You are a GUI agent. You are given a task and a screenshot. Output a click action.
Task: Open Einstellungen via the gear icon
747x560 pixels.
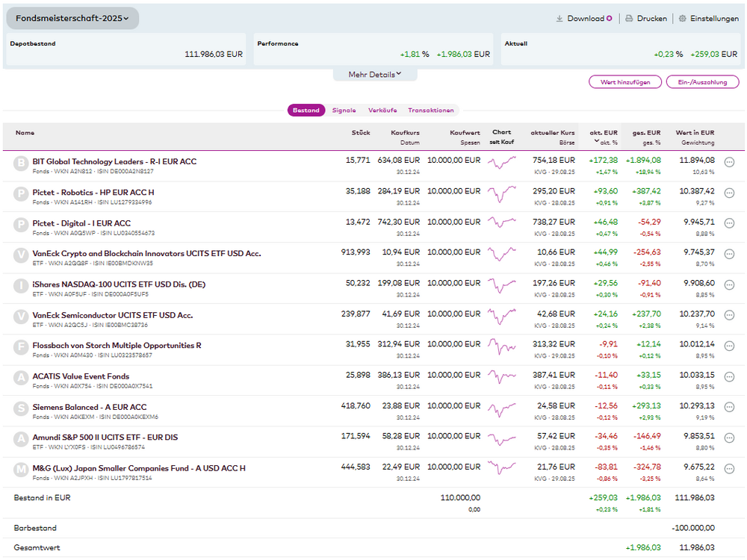click(683, 19)
